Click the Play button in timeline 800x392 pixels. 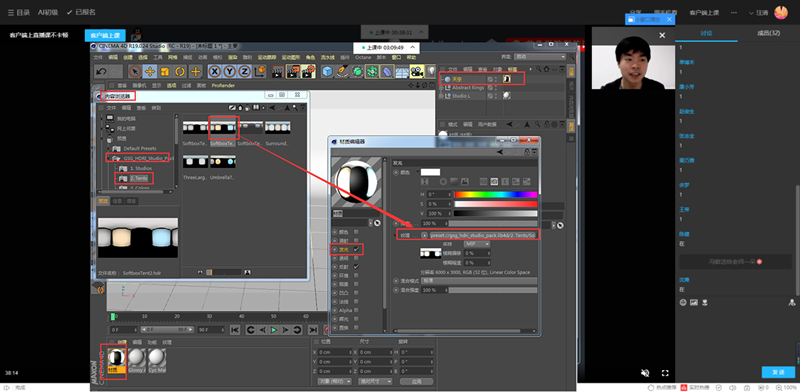(x=273, y=330)
